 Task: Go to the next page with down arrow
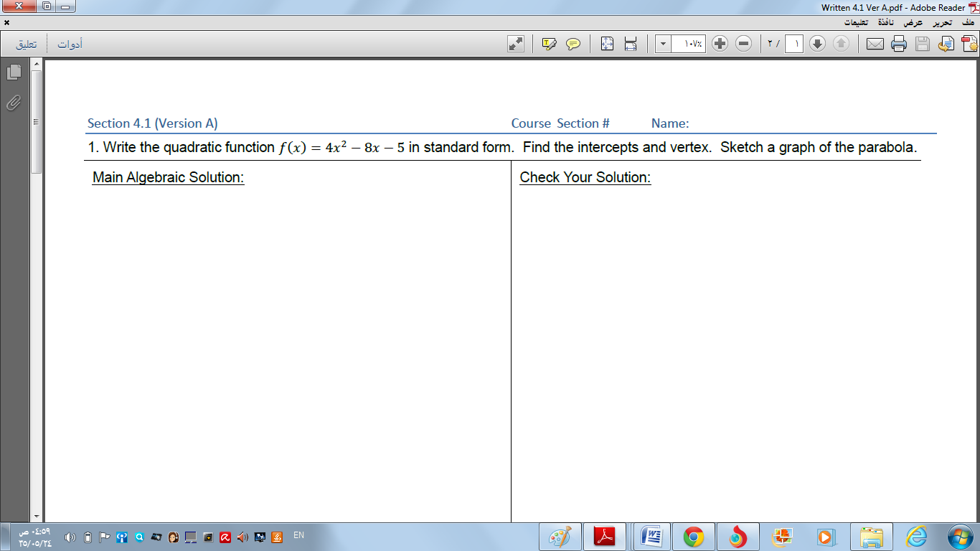coord(817,44)
